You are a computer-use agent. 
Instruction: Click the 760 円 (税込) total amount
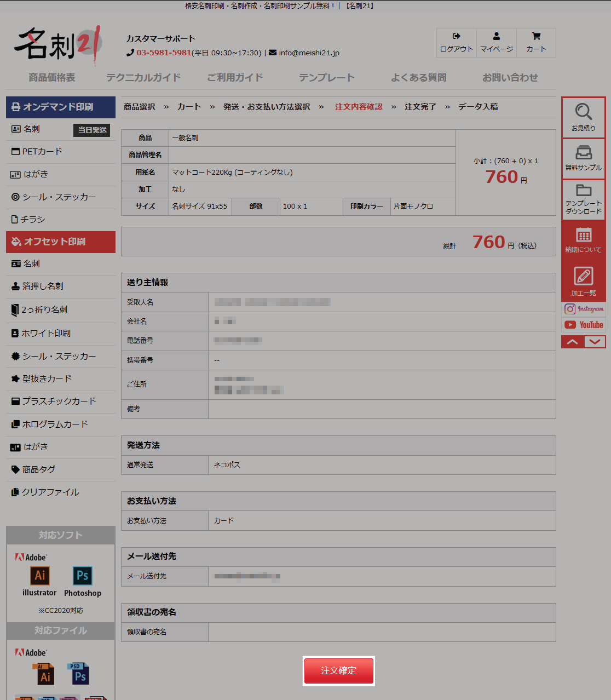click(504, 243)
